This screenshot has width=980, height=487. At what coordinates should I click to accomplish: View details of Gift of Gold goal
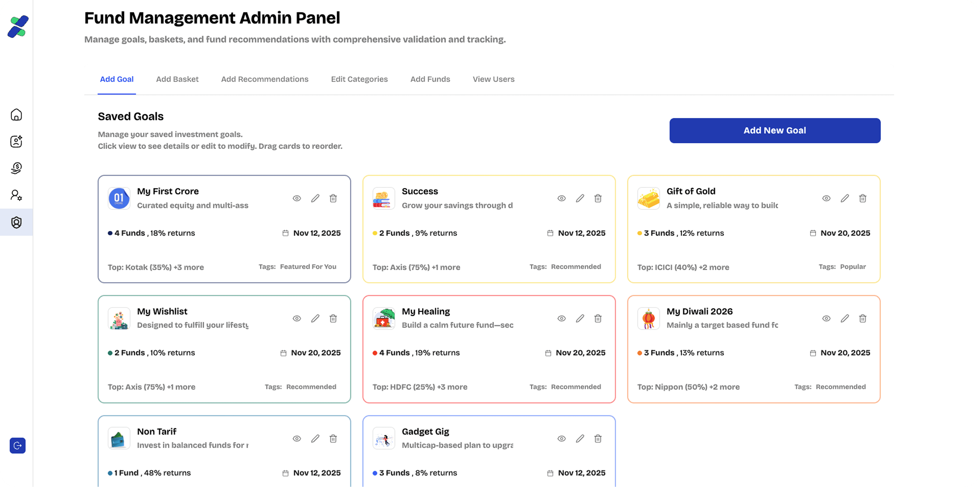(x=826, y=198)
